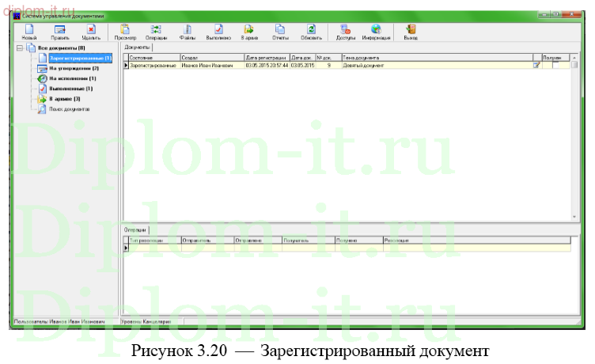Image resolution: width=595 pixels, height=364 pixels.
Task: Click the application icon in title bar
Action: tap(17, 16)
